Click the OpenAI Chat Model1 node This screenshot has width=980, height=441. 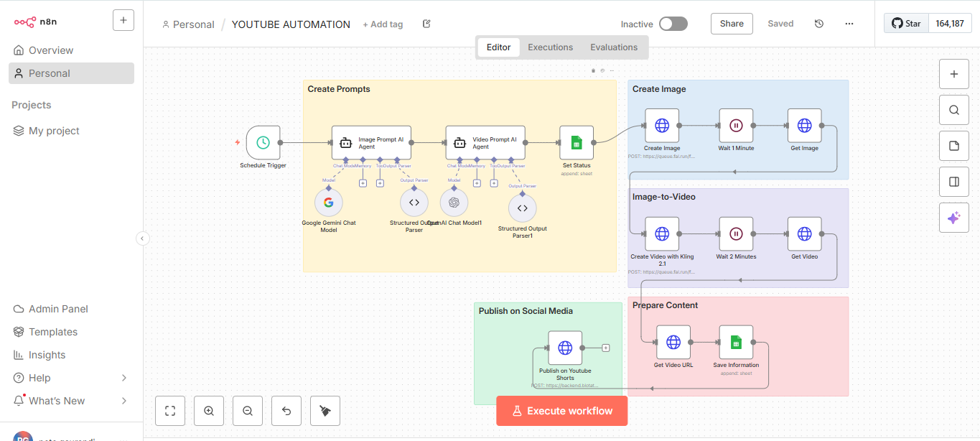point(454,203)
